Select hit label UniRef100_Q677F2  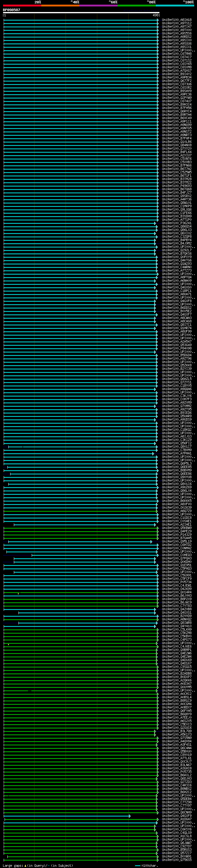pyautogui.click(x=177, y=81)
